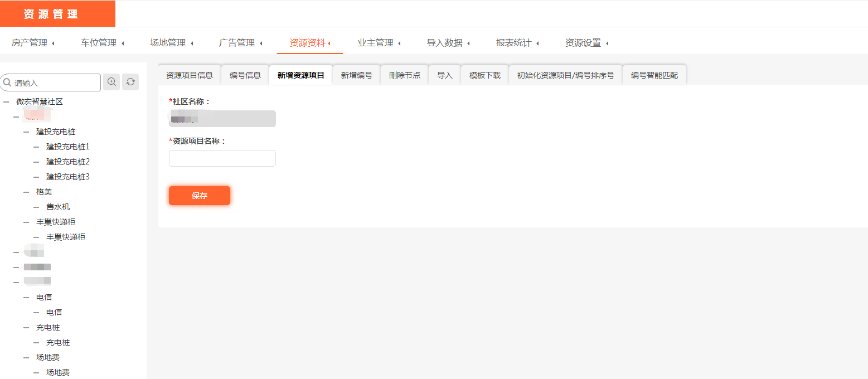Click the refresh icon above the tree
The width and height of the screenshot is (868, 379).
pyautogui.click(x=130, y=82)
